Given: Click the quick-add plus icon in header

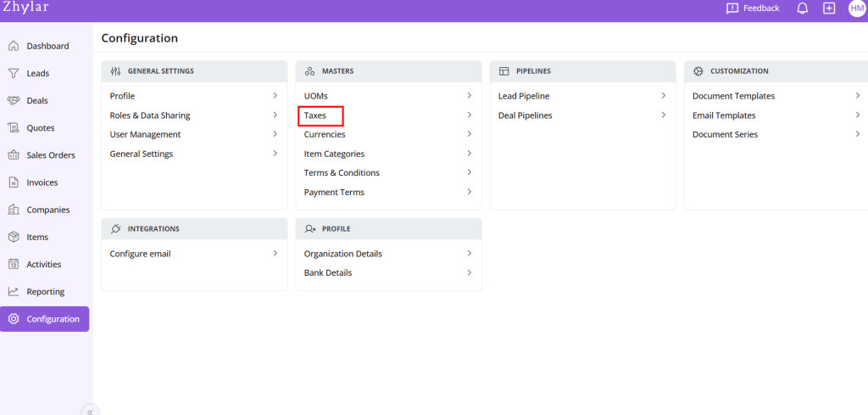Looking at the screenshot, I should 829,8.
